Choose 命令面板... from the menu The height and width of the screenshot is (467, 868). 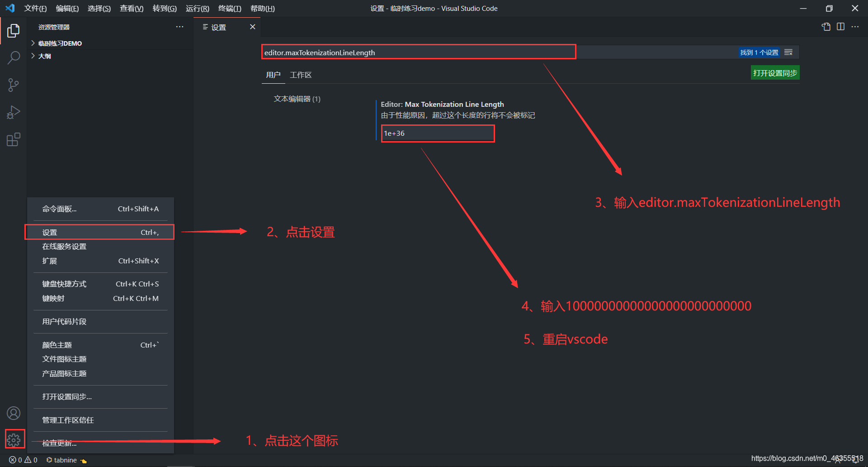tap(100, 209)
